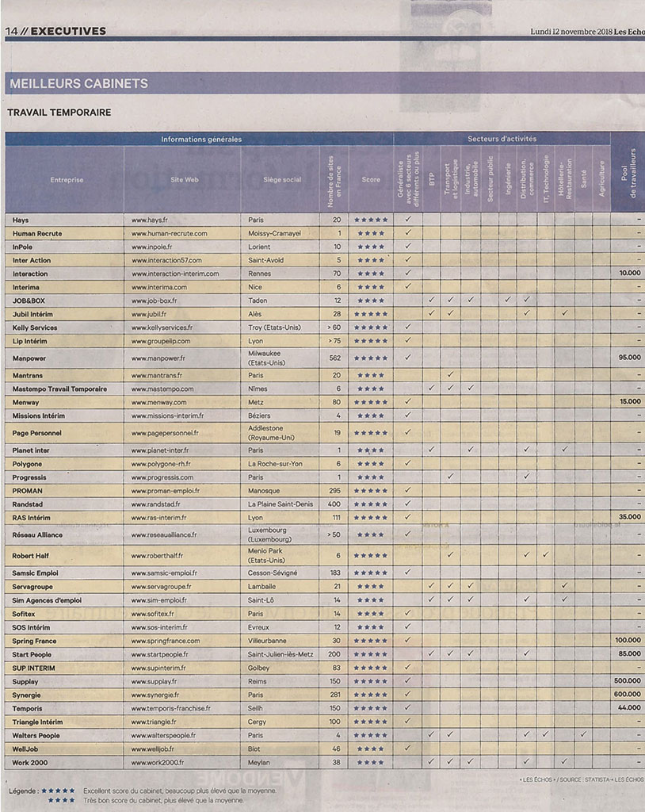
Task: Click the head office 'Troy (Etats-Unis)'
Action: [x=274, y=327]
